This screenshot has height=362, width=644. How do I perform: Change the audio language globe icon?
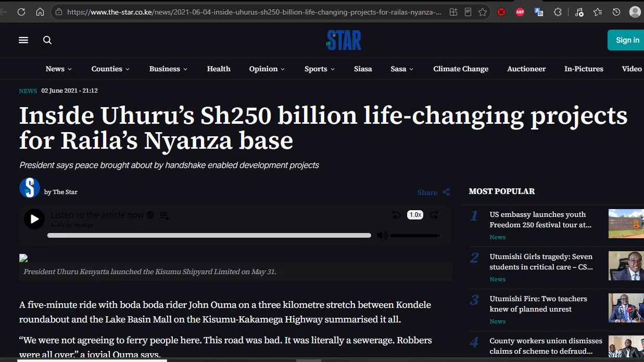[150, 215]
